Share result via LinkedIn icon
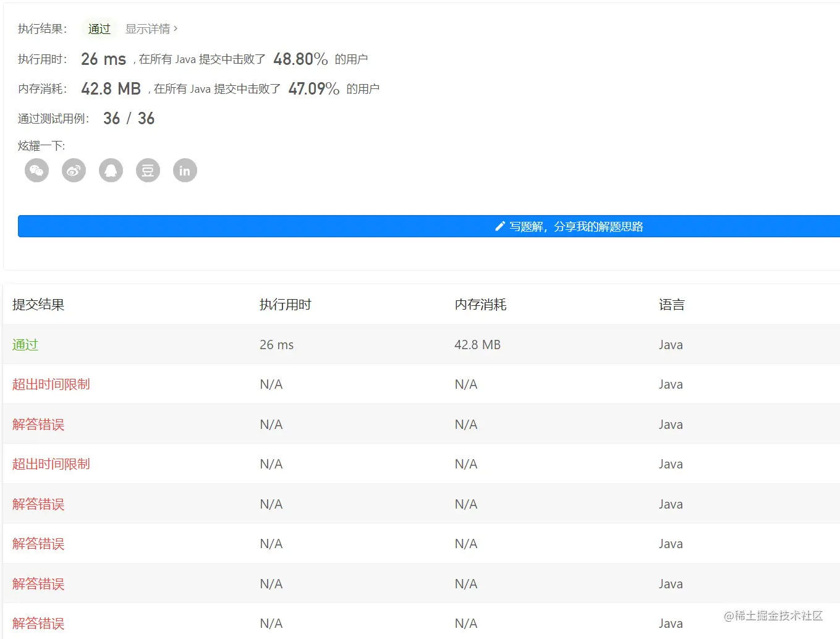 185,171
